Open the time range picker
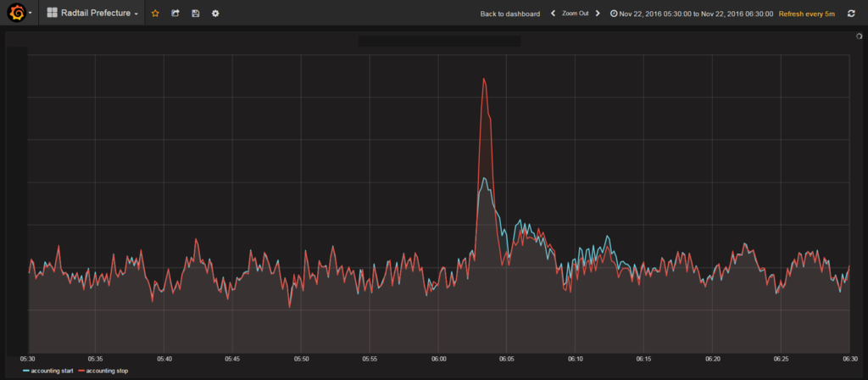The image size is (868, 380). [x=692, y=14]
